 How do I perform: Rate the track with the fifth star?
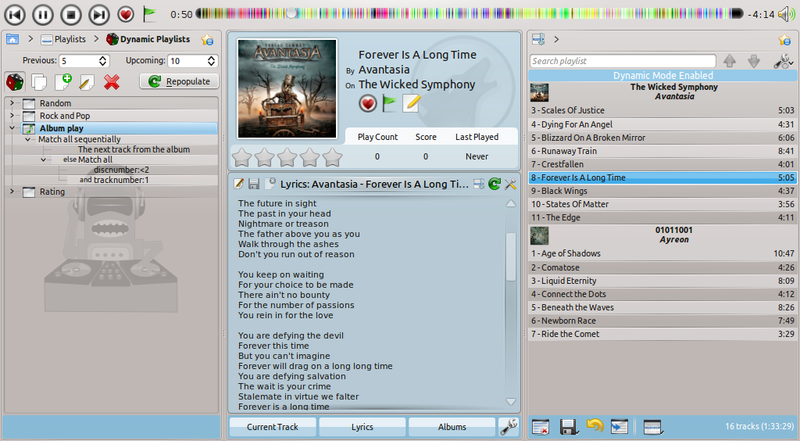click(x=332, y=157)
